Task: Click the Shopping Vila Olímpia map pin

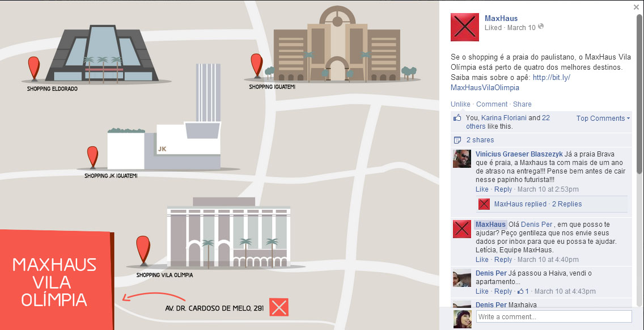Action: pos(143,250)
